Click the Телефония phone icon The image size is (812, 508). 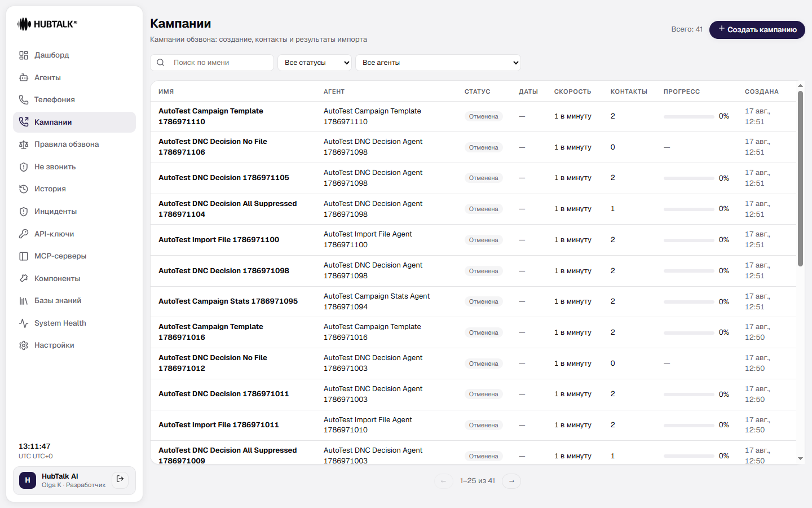click(24, 100)
